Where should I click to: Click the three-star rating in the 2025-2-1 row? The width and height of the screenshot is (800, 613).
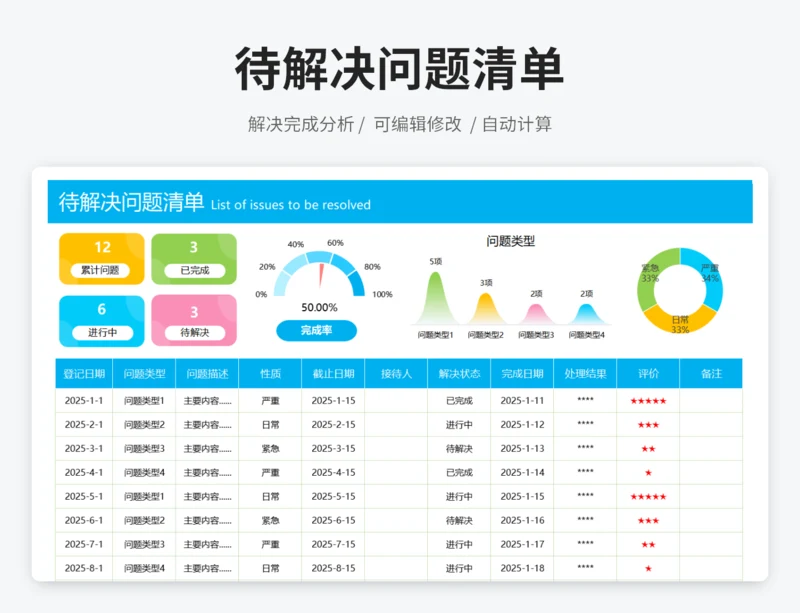click(648, 425)
